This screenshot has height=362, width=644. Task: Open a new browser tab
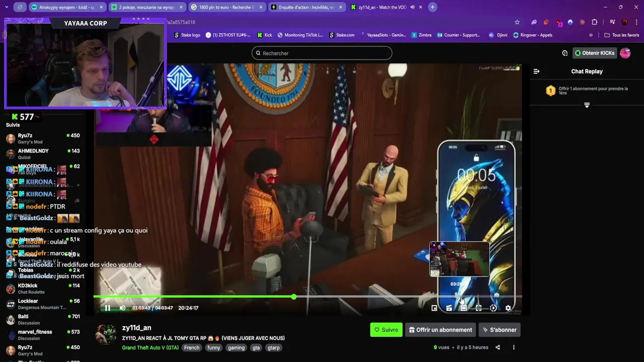(x=433, y=7)
